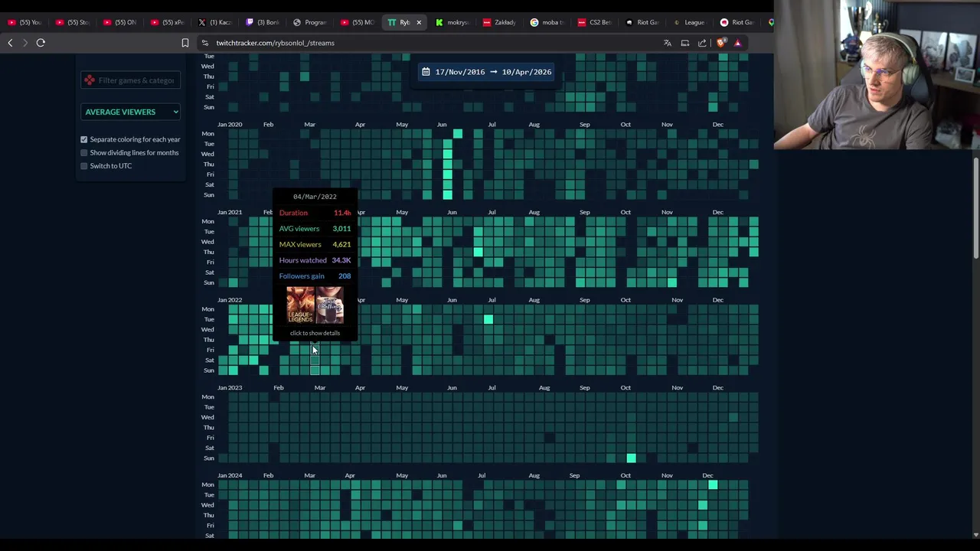Open League of Legends thumbnail in tooltip

click(x=300, y=305)
